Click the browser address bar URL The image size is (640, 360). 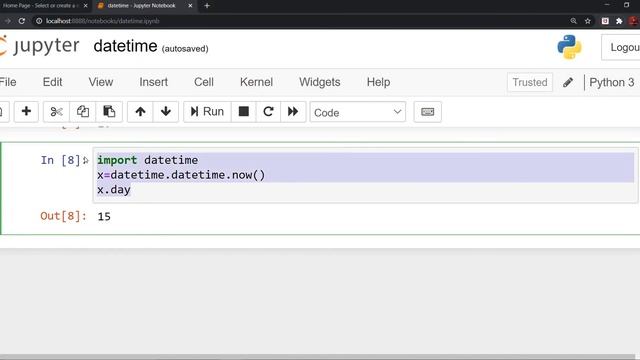(102, 21)
